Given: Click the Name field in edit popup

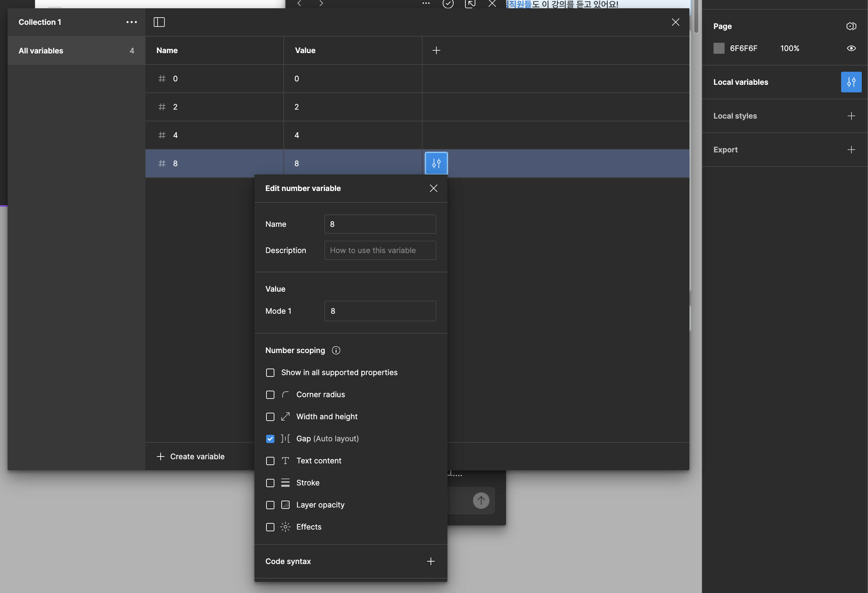Looking at the screenshot, I should (380, 224).
